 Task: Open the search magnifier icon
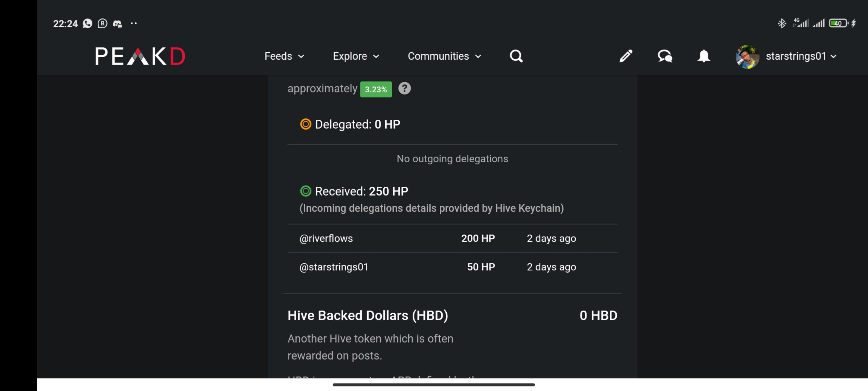tap(516, 56)
